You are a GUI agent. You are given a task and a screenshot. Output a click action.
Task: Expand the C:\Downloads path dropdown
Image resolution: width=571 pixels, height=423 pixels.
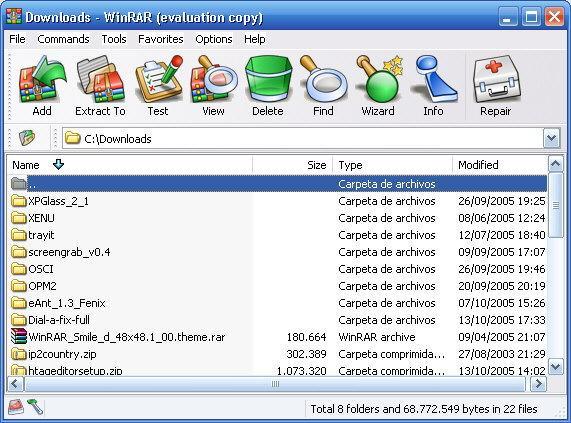pos(552,138)
